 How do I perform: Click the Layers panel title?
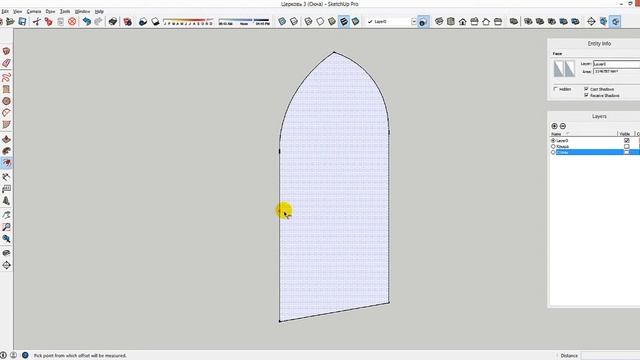tap(599, 116)
